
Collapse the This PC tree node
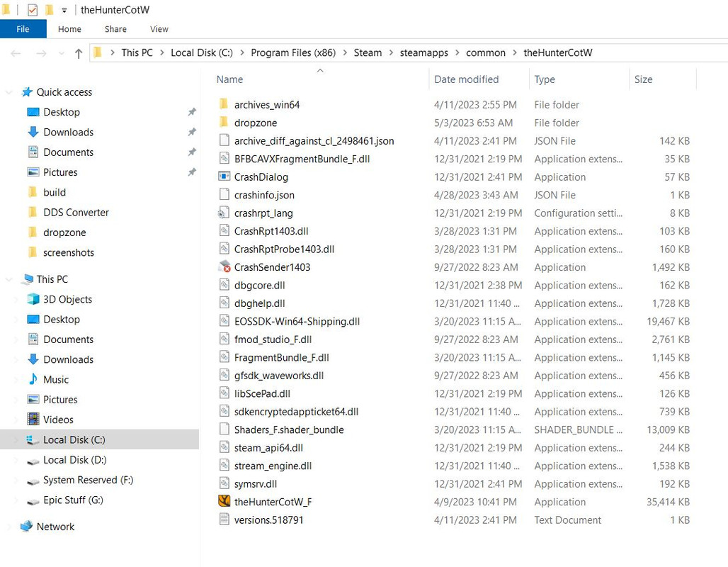pyautogui.click(x=8, y=279)
